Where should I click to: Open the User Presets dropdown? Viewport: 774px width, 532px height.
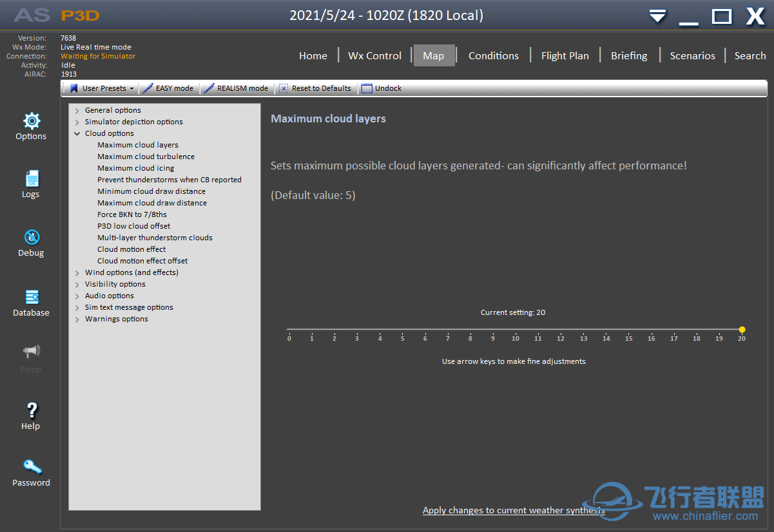point(103,88)
